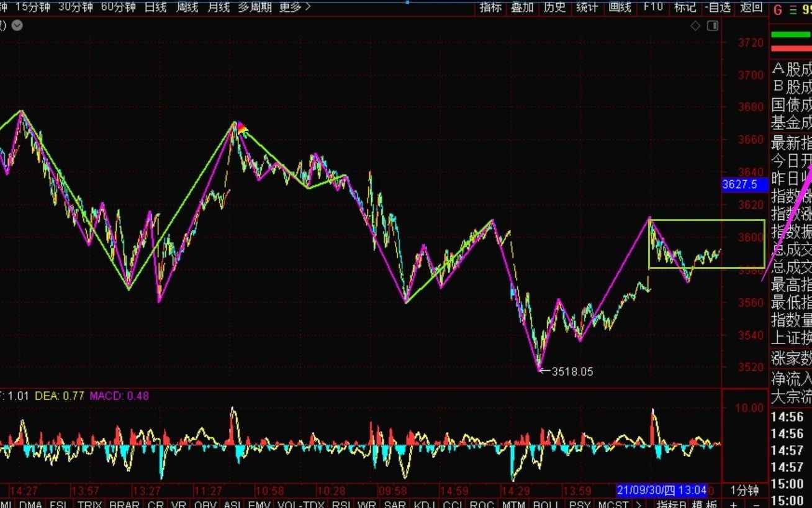Select the KDJ indicator tab
The height and width of the screenshot is (508, 812).
pos(425,505)
